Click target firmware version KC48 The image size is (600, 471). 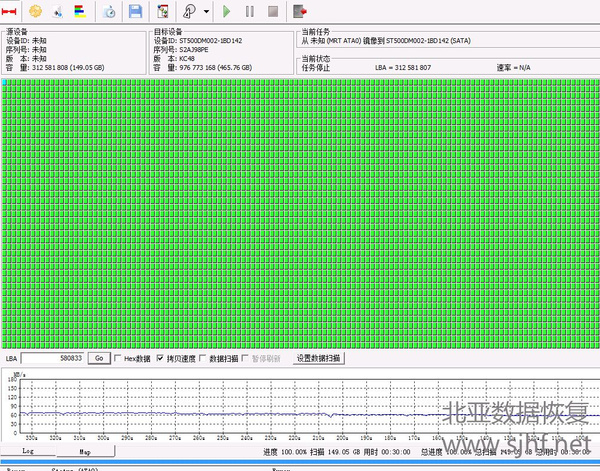tap(187, 59)
